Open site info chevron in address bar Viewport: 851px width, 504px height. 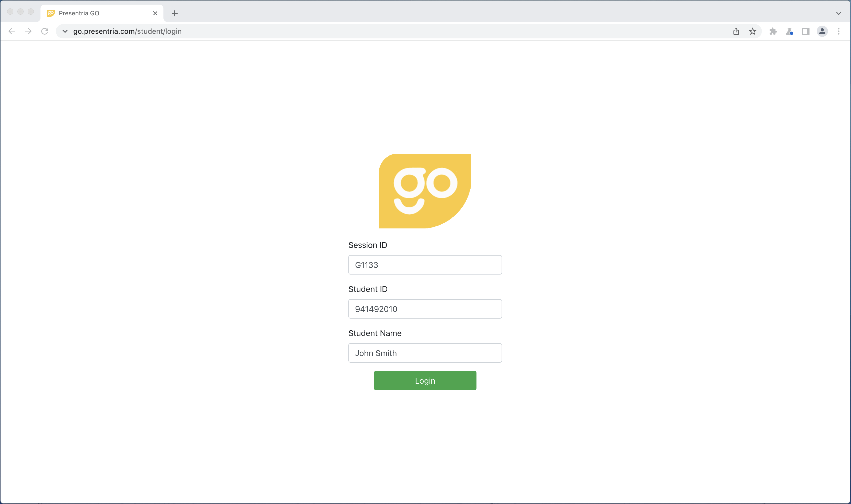(x=65, y=31)
